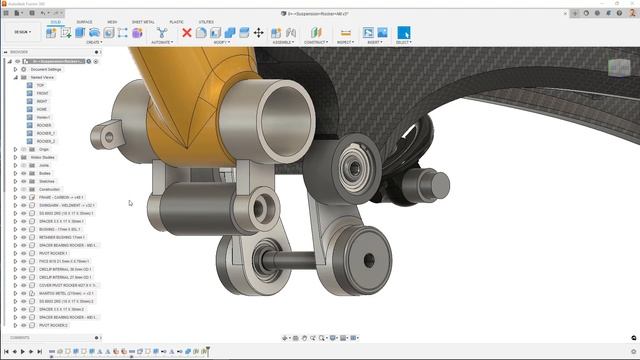Screen dimensions: 640x360
Task: Switch to the Surface tab
Action: click(84, 22)
